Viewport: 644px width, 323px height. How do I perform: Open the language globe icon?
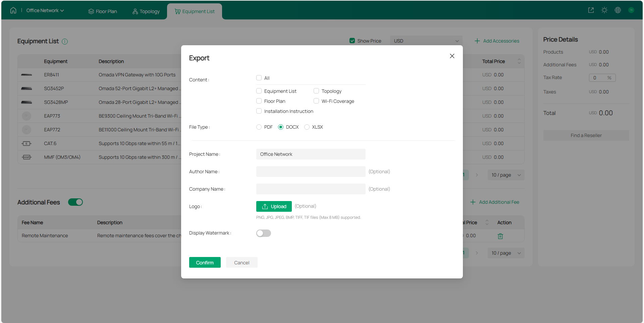pyautogui.click(x=618, y=10)
